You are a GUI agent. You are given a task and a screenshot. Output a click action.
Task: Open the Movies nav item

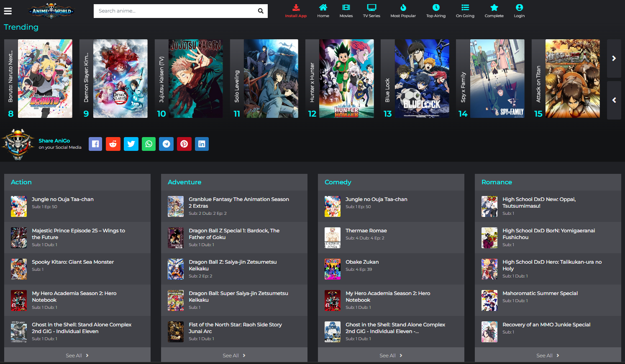pos(346,11)
